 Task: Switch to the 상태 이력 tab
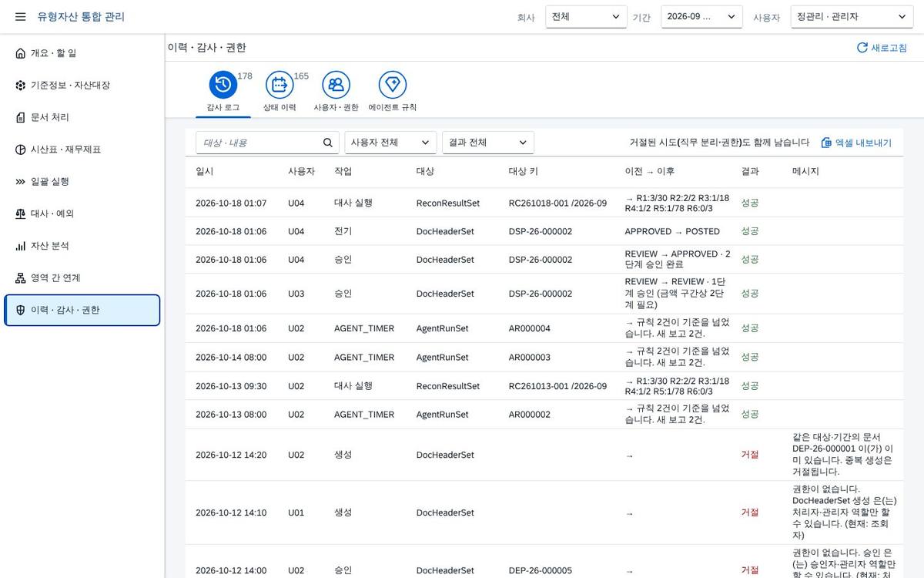click(x=280, y=92)
